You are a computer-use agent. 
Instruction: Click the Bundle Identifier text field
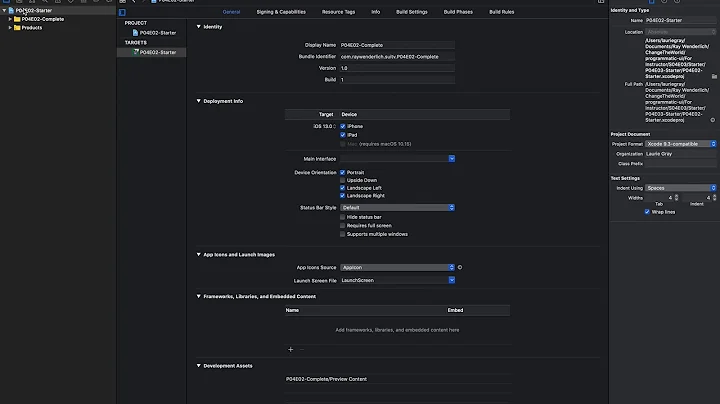pos(397,56)
